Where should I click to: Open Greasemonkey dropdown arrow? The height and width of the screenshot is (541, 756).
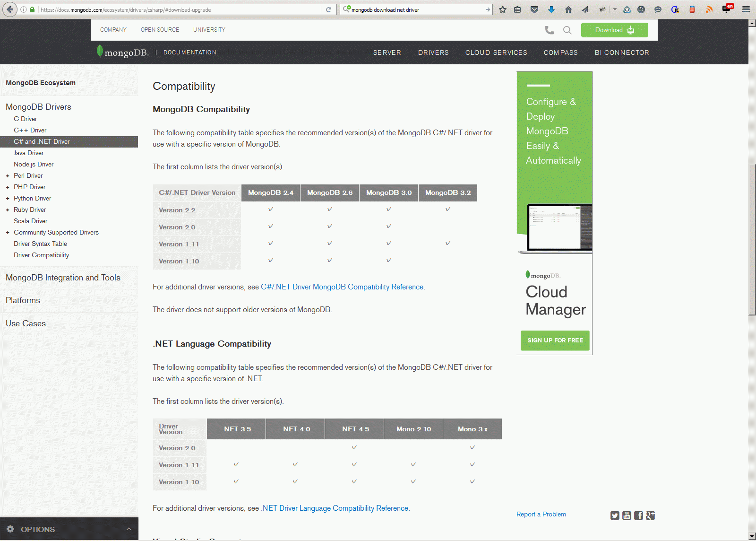tap(615, 9)
